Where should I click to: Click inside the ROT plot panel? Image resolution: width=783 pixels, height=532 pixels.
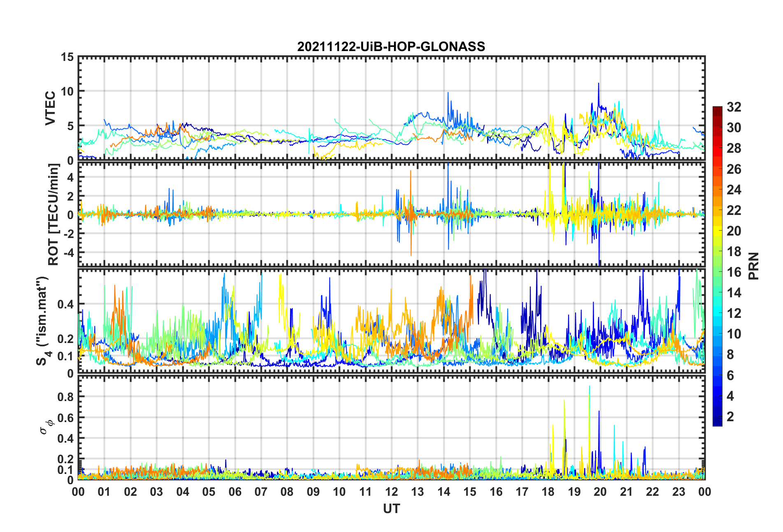(391, 215)
